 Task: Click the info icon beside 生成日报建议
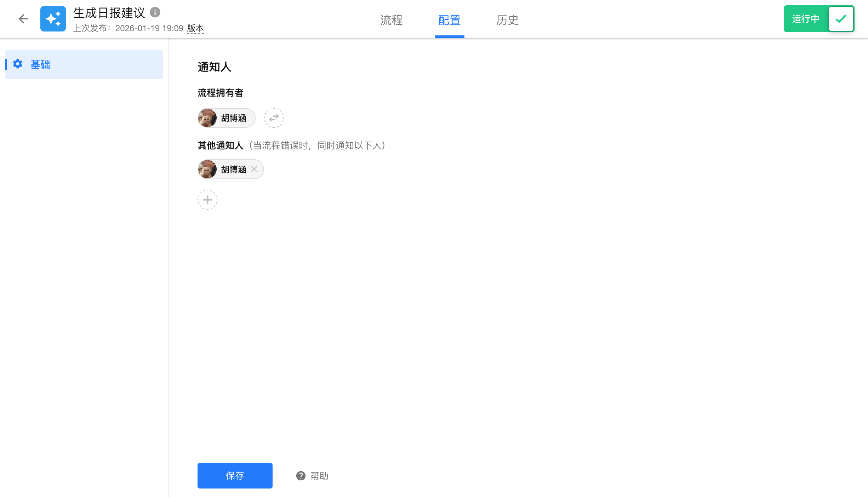pos(155,12)
